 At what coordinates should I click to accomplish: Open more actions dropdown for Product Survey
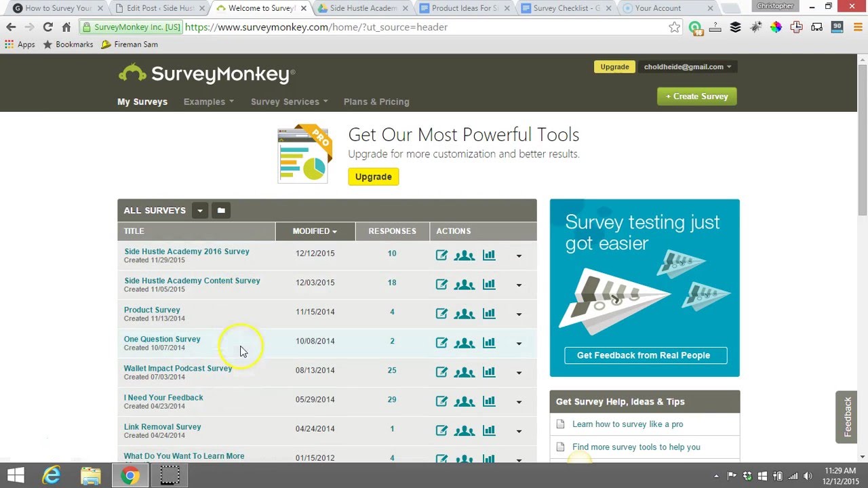pos(519,314)
